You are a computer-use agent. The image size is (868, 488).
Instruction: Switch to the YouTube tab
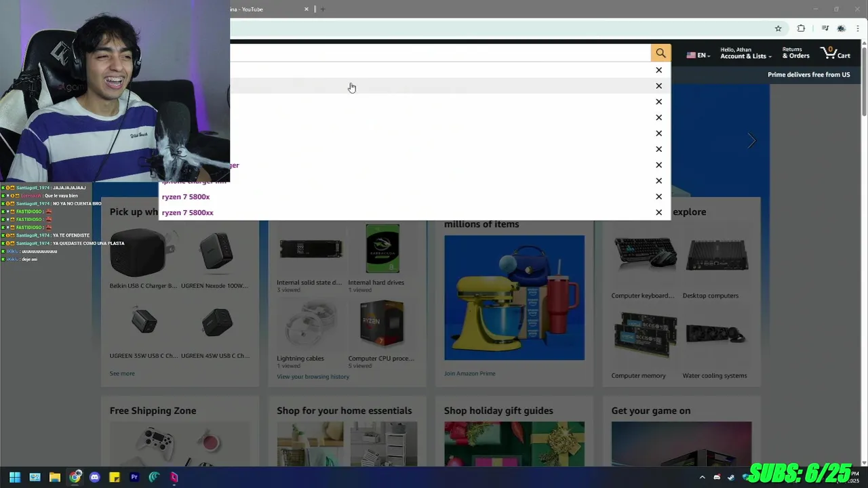tap(271, 9)
